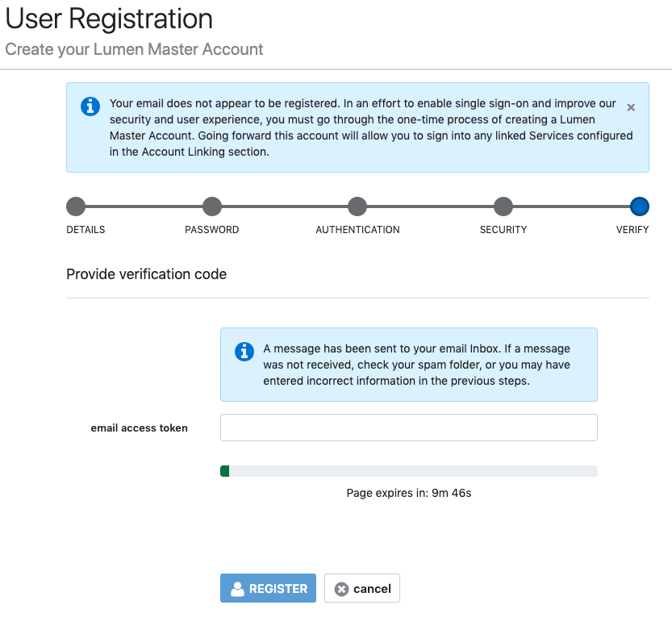Dismiss the blue info banner with X
Image resolution: width=672 pixels, height=630 pixels.
coord(631,107)
